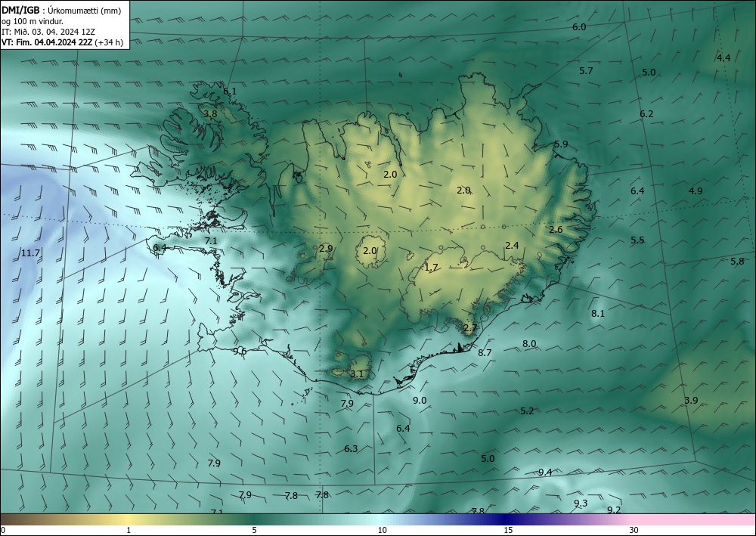Click the 8.7 value near the south coast
The image size is (756, 536).
485,353
